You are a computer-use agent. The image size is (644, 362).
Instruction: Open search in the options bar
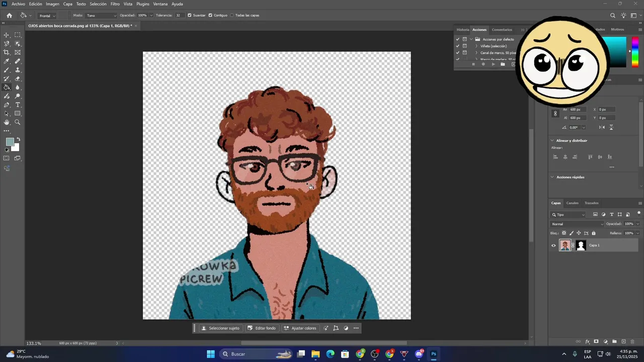612,16
